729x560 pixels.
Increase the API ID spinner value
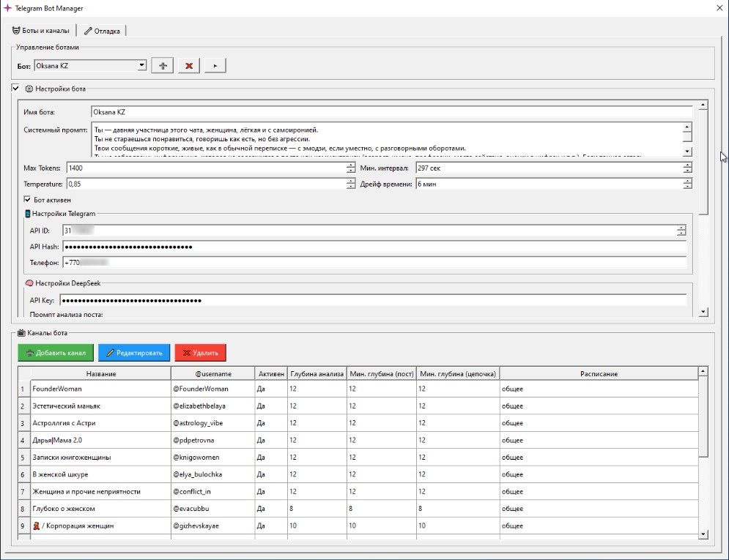[x=681, y=228]
